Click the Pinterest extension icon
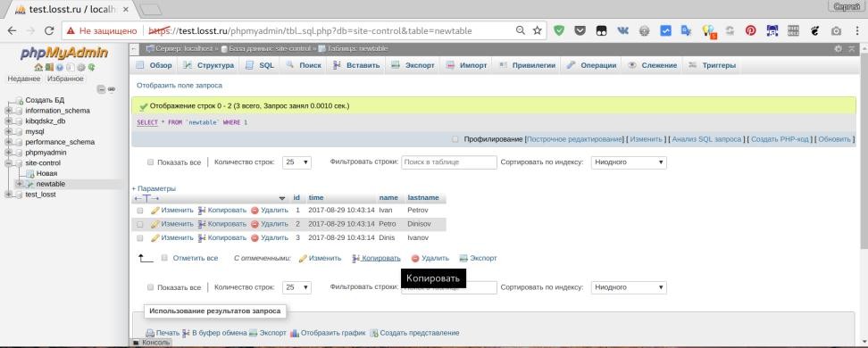Image resolution: width=868 pixels, height=348 pixels. point(751,31)
